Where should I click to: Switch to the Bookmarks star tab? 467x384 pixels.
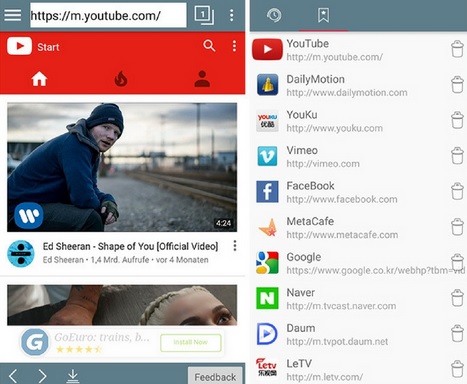323,15
